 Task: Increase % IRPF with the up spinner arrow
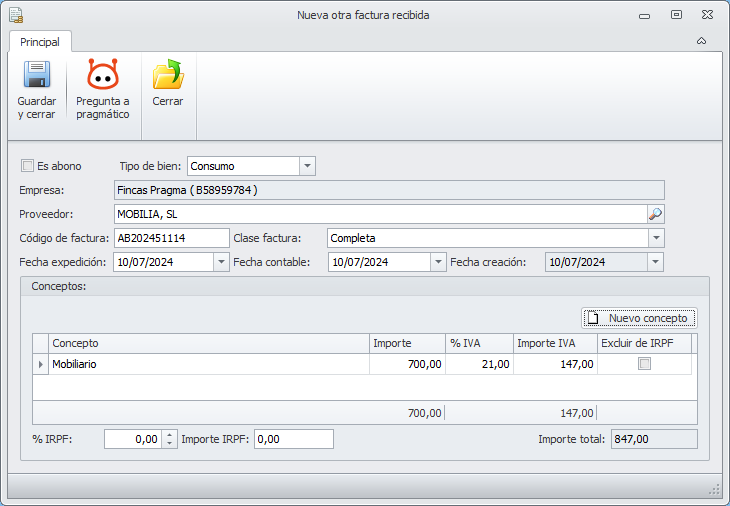coord(169,435)
